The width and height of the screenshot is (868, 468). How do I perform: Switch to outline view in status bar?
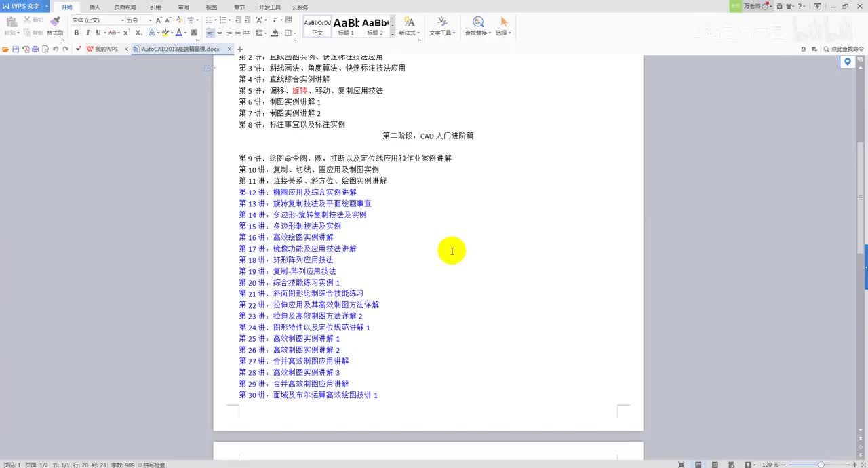pyautogui.click(x=713, y=465)
